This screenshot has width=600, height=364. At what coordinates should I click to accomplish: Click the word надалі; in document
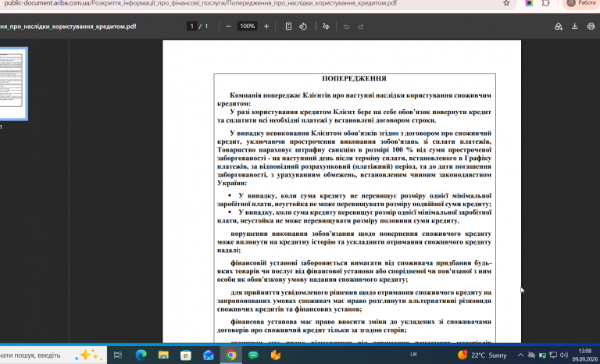[x=229, y=250]
